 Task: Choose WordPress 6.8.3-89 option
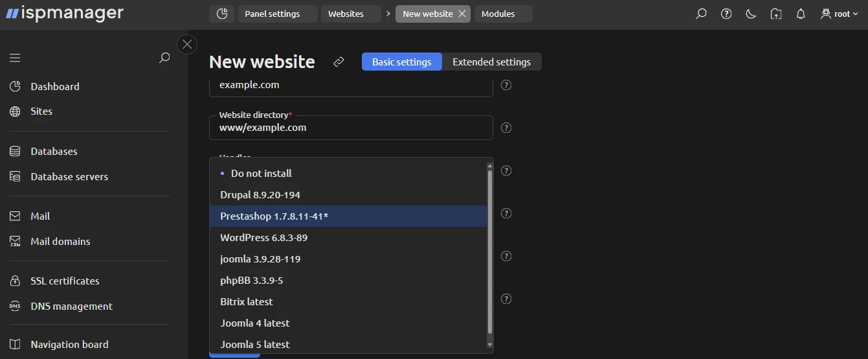click(x=348, y=237)
